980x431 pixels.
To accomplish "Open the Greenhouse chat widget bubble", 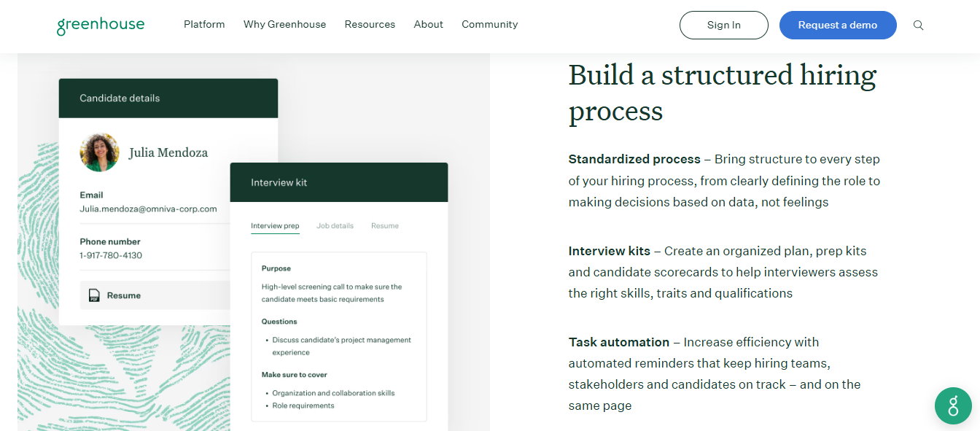I will click(x=953, y=405).
